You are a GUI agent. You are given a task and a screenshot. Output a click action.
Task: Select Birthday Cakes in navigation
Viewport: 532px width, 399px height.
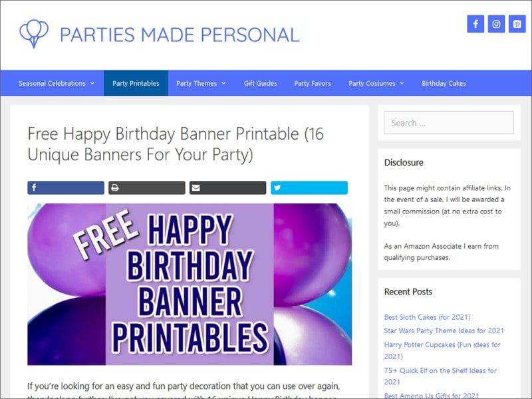[x=444, y=83]
